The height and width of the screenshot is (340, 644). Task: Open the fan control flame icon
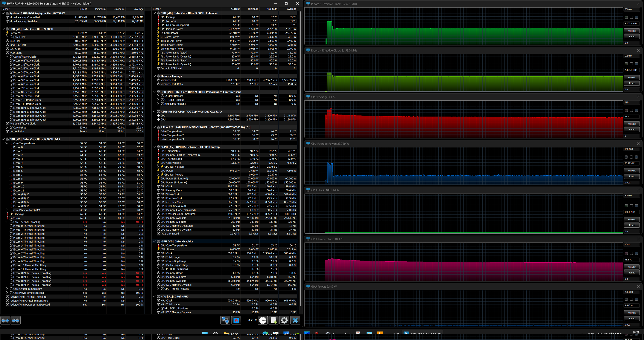click(236, 320)
